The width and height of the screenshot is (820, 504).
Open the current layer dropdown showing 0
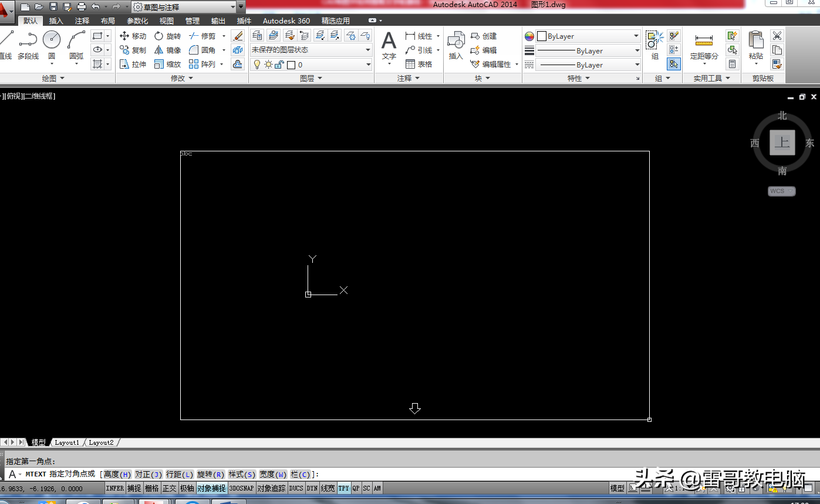click(311, 65)
